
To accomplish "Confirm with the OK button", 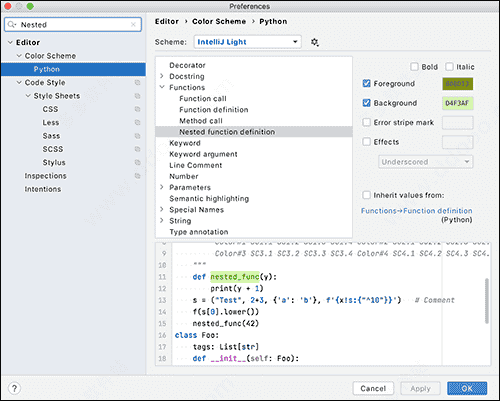I will pos(467,388).
